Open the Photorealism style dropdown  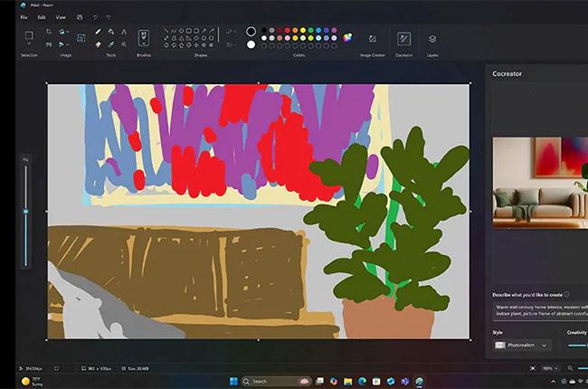(x=522, y=345)
